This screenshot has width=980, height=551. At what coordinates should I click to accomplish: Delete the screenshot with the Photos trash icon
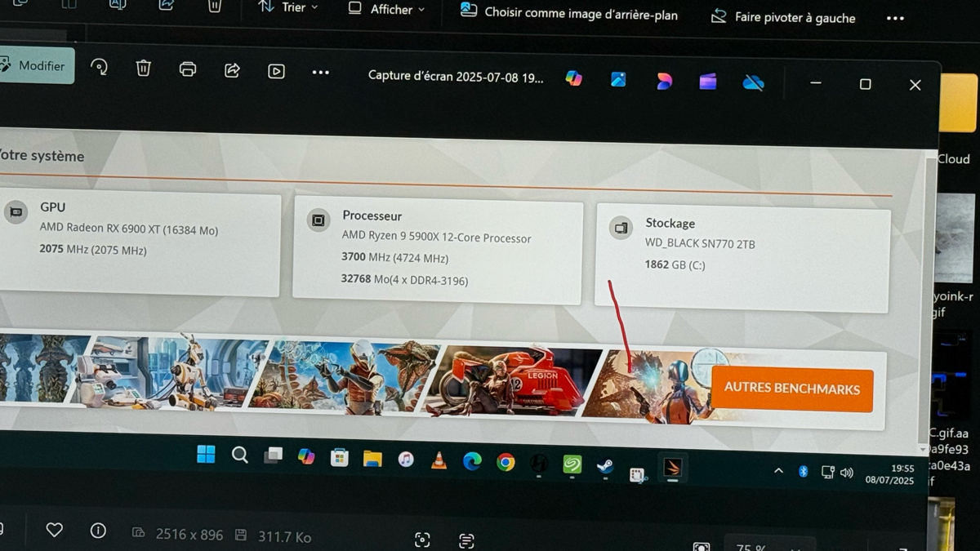(144, 68)
